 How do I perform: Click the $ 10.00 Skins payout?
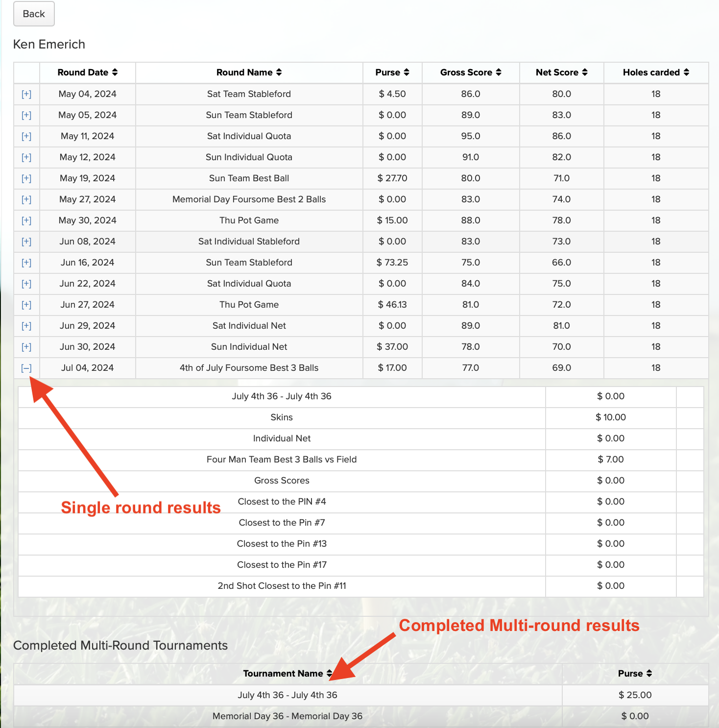coord(611,417)
